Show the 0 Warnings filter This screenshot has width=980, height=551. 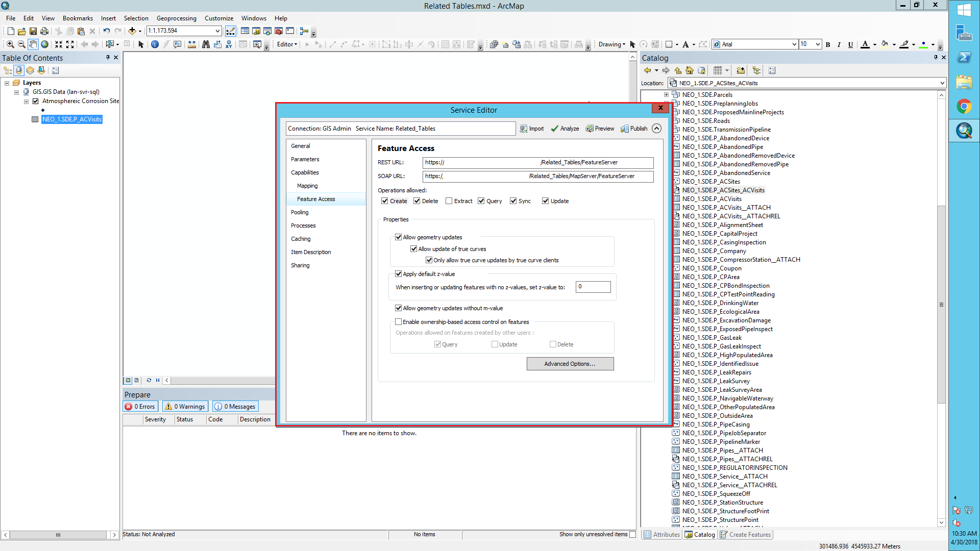click(185, 407)
